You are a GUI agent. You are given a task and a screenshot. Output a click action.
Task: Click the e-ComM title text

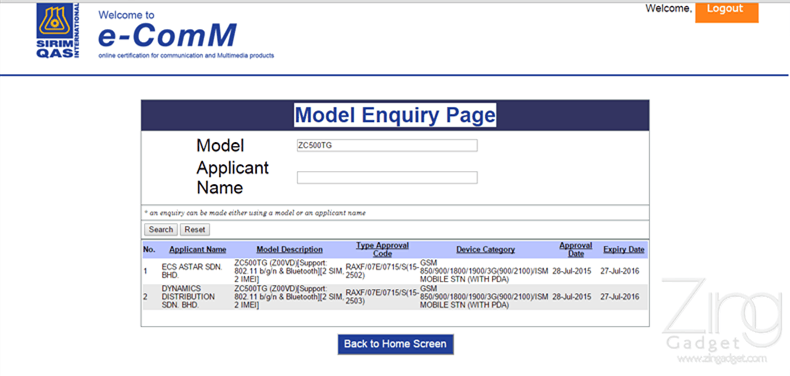(167, 35)
